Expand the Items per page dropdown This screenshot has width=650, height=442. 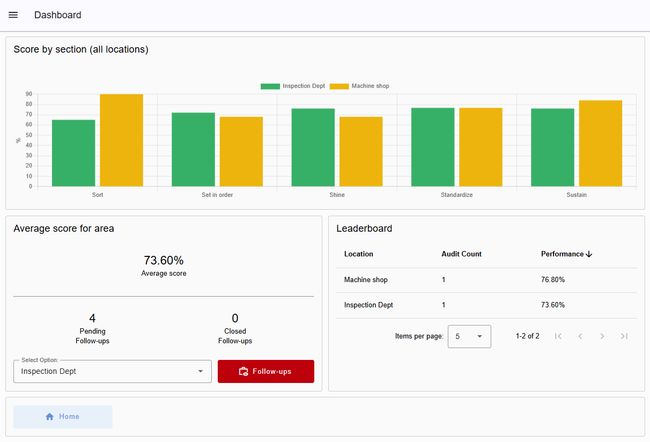(x=469, y=336)
